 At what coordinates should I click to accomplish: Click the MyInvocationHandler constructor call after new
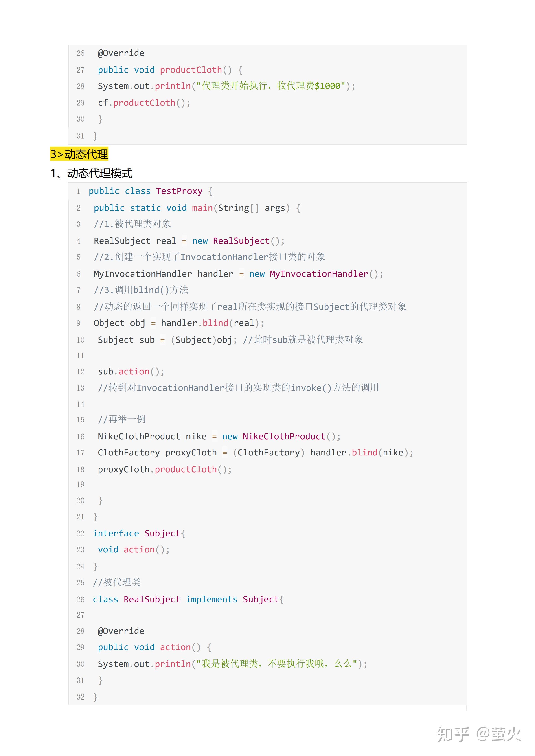pos(319,274)
